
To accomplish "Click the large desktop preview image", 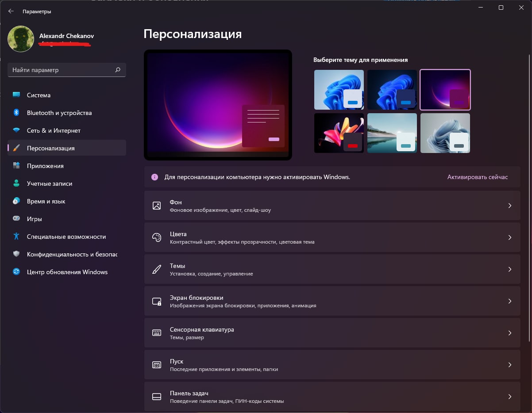I will (x=218, y=105).
